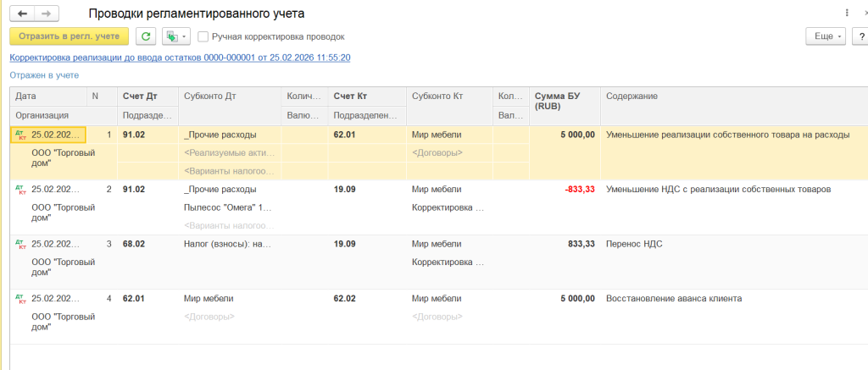Click the Дт/Кт icon in row 2
Viewport: 868px width, 370px height.
click(21, 190)
